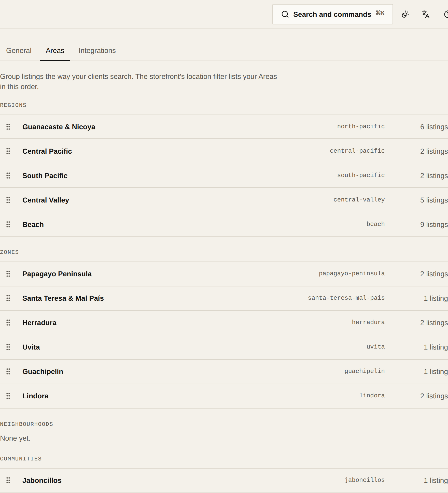Grab the drag handle for Guanacaste & Nicoya

8,127
